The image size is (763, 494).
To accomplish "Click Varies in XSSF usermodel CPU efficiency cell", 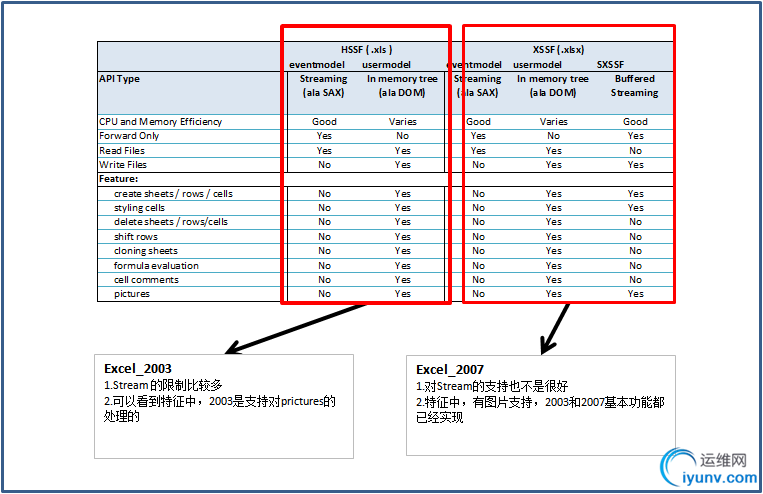I will (x=553, y=122).
